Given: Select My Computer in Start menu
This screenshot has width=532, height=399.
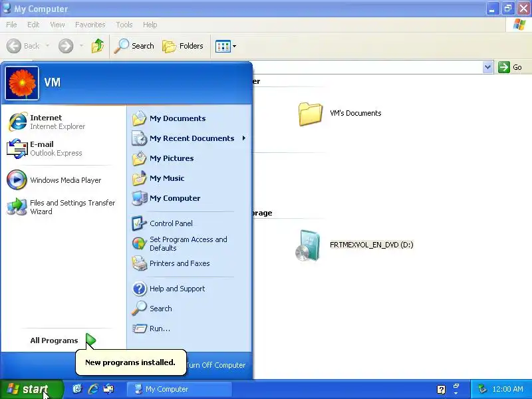Looking at the screenshot, I should click(189, 198).
